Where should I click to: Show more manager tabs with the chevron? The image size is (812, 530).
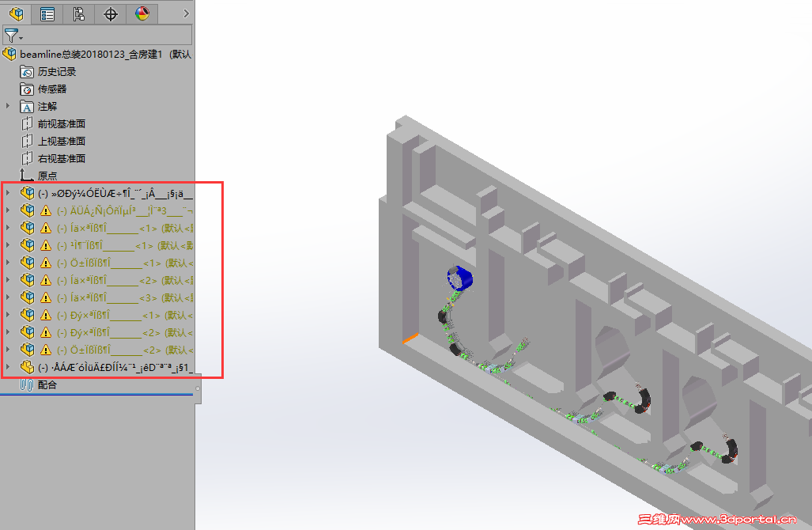187,13
